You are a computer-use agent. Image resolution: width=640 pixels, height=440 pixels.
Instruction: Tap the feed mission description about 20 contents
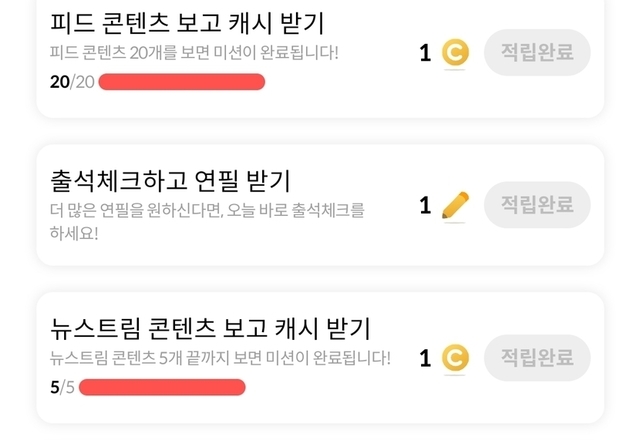[x=194, y=51]
